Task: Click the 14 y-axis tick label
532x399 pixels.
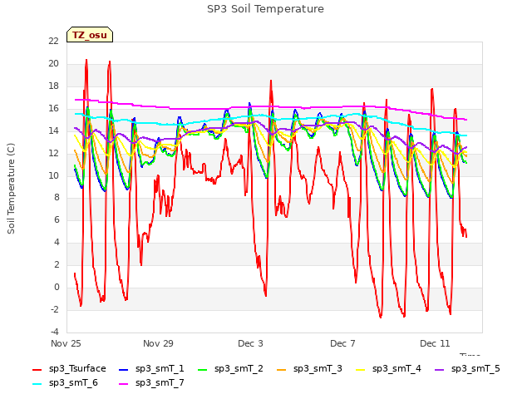Action: click(x=53, y=131)
